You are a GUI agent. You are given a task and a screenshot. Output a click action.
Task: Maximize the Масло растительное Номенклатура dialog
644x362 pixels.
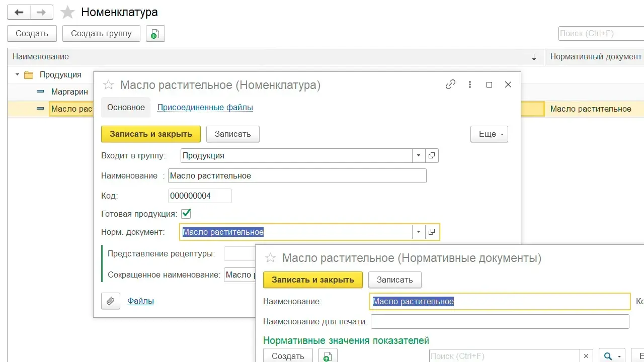click(x=489, y=85)
